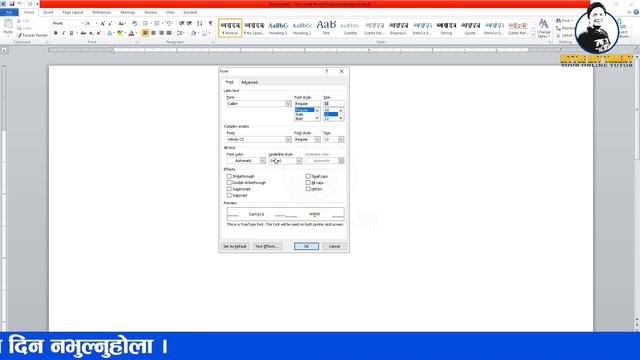Click the Paste icon in Clipboard group
Screen dimensions: 640x360
(x=8, y=25)
